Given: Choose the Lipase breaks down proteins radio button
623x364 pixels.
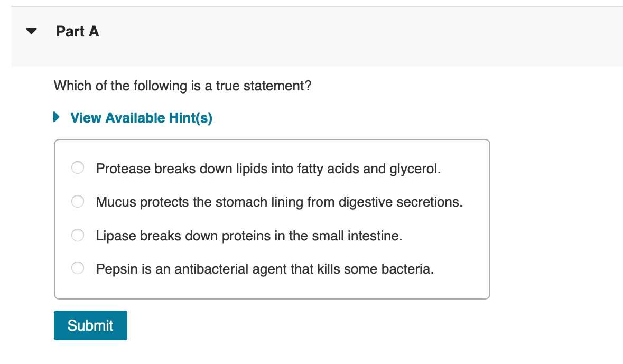Looking at the screenshot, I should click(78, 235).
